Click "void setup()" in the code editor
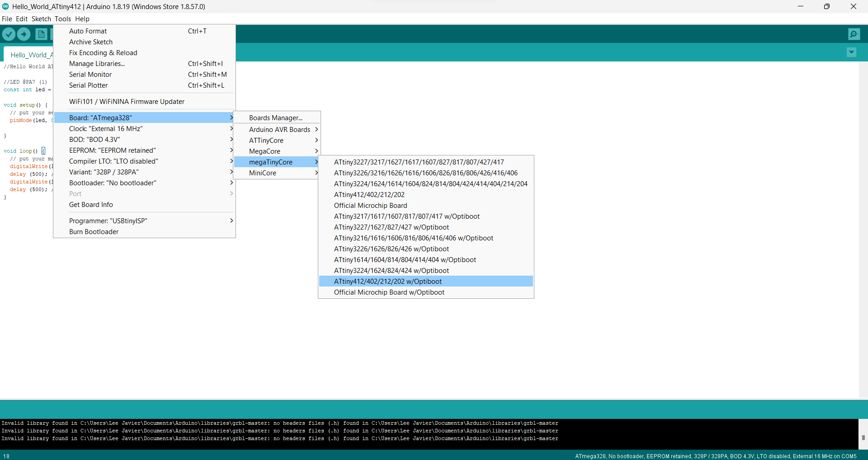 (22, 105)
